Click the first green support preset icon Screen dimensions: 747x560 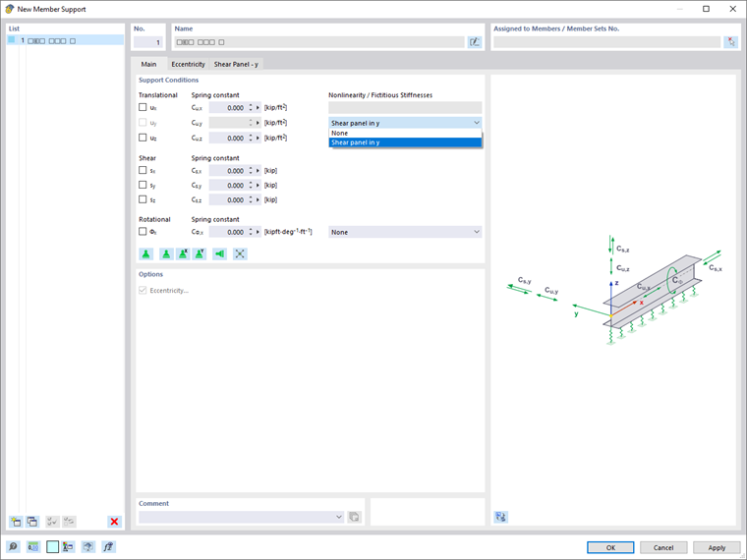pos(145,253)
